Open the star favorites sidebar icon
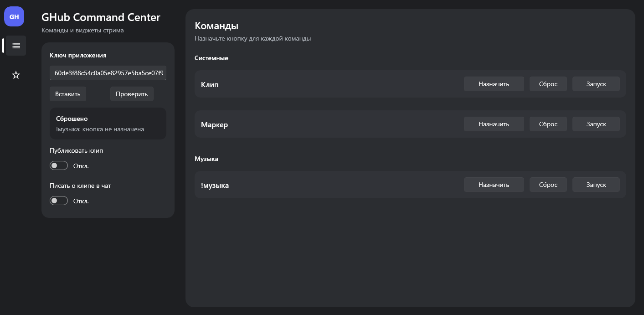This screenshot has height=315, width=644. pos(16,75)
